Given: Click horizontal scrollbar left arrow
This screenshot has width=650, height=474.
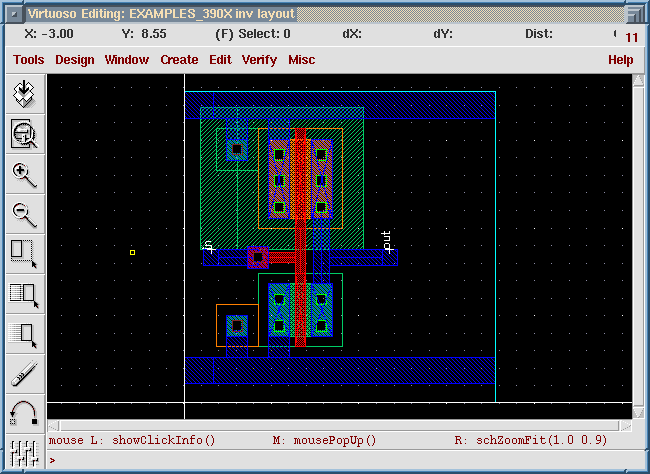Looking at the screenshot, I should 53,426.
